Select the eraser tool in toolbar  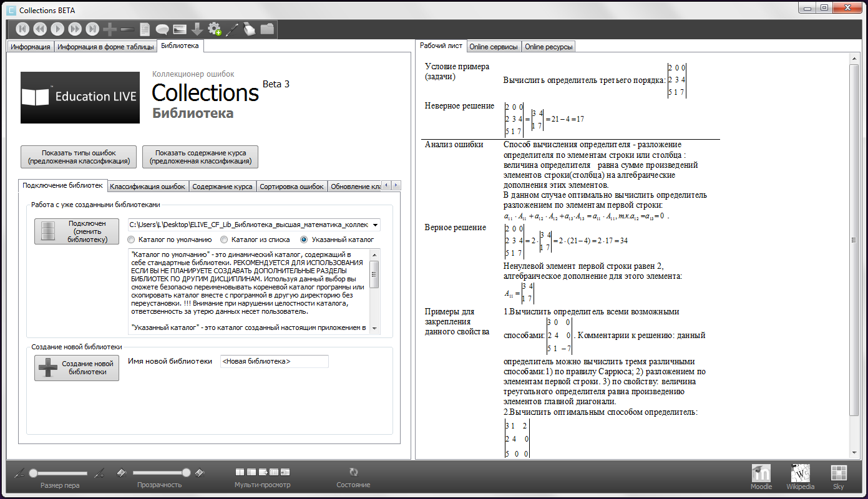pos(250,29)
